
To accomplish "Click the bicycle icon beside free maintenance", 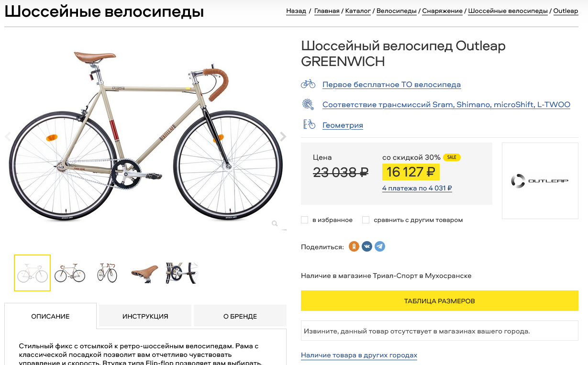I will (308, 84).
